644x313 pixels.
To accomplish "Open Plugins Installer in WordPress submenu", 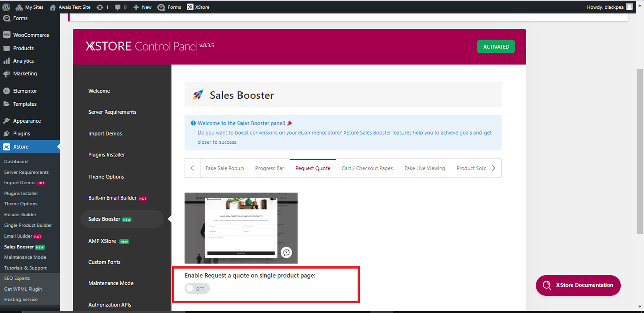I will 21,193.
